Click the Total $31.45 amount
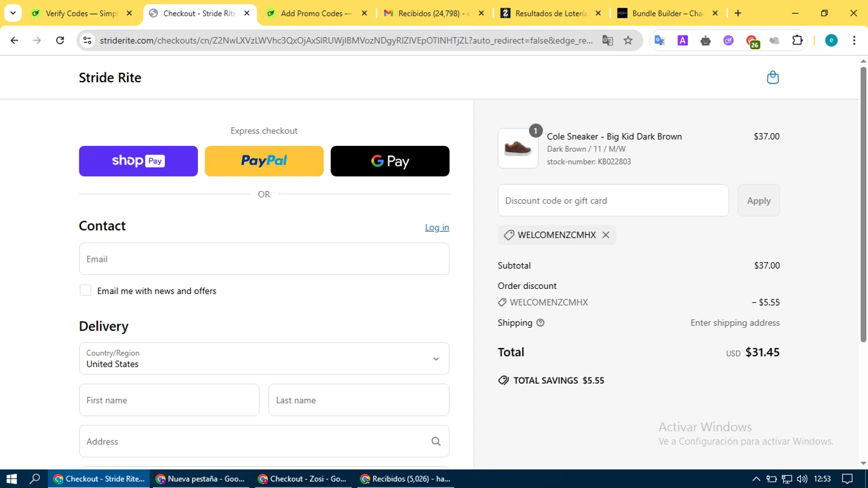The width and height of the screenshot is (868, 488). pos(762,352)
